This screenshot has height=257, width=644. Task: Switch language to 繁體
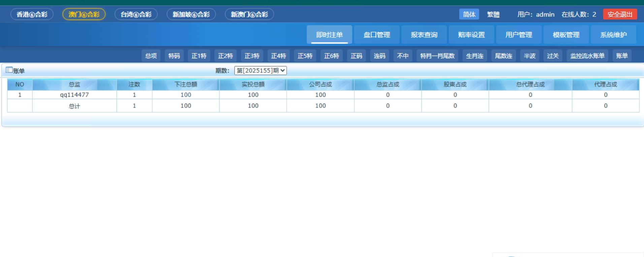pos(493,14)
